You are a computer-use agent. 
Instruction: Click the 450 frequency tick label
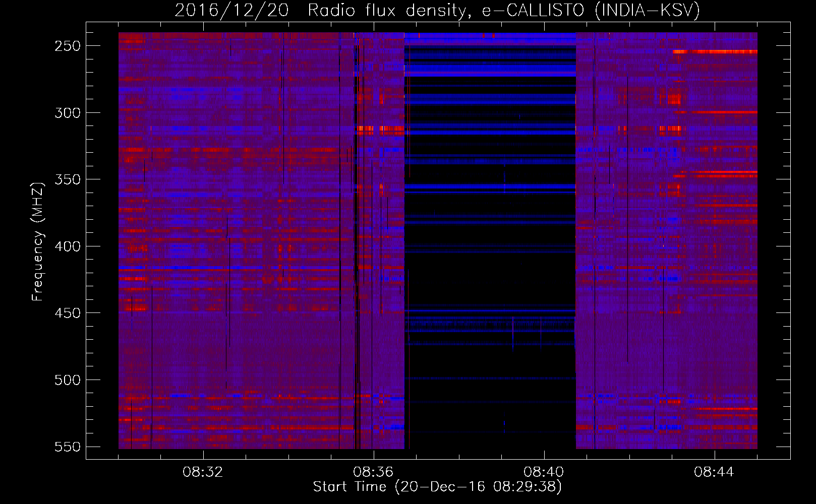(68, 313)
